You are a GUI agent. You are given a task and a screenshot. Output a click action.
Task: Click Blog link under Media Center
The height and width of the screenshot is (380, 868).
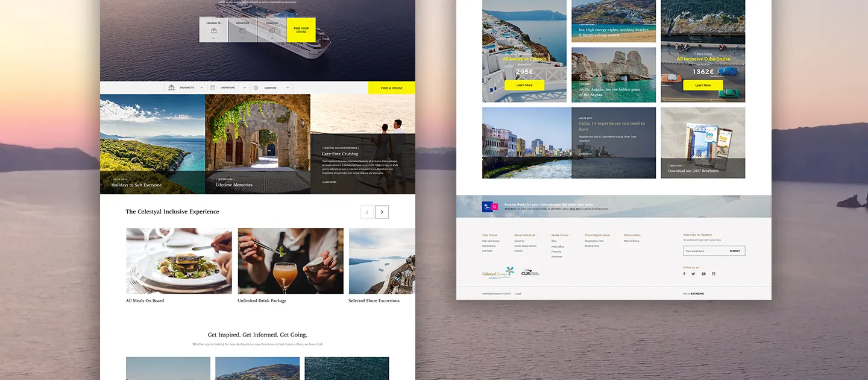[554, 241]
